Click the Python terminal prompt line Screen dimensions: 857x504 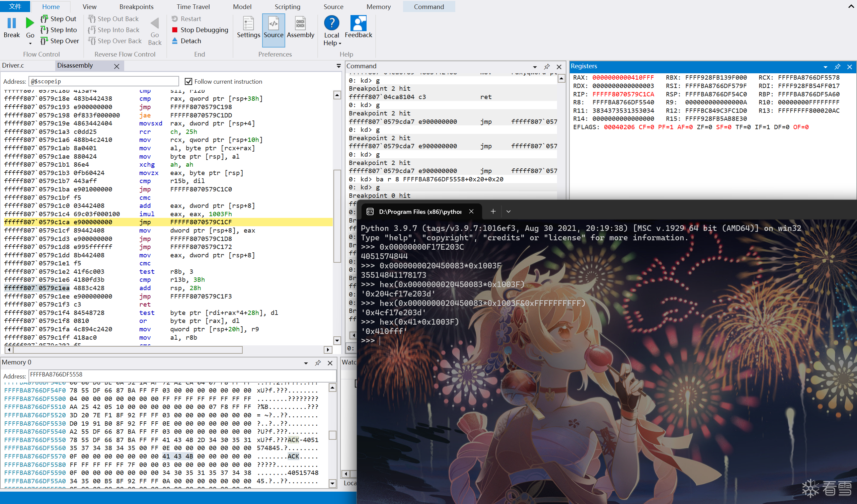[371, 340]
